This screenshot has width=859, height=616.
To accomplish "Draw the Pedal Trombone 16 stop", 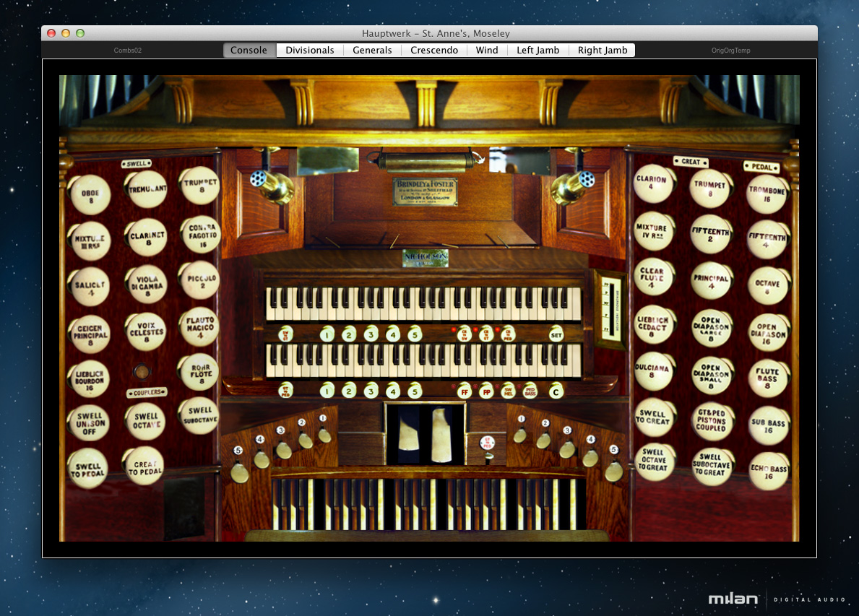I will 767,195.
